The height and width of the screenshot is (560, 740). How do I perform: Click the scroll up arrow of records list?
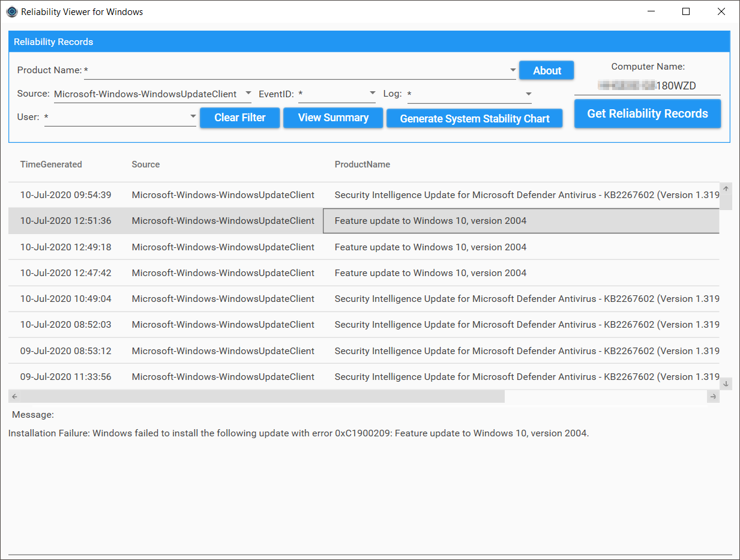pos(726,188)
